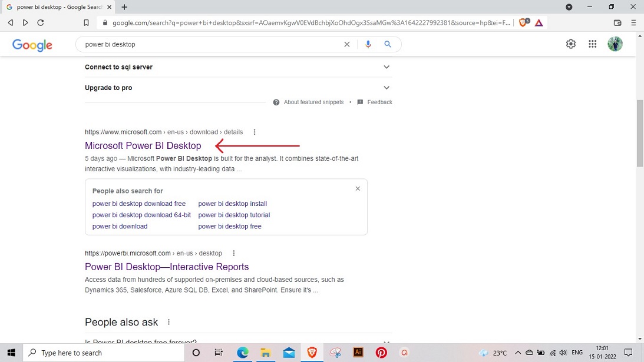Close the Google Search tab
This screenshot has width=644, height=362.
[x=109, y=7]
